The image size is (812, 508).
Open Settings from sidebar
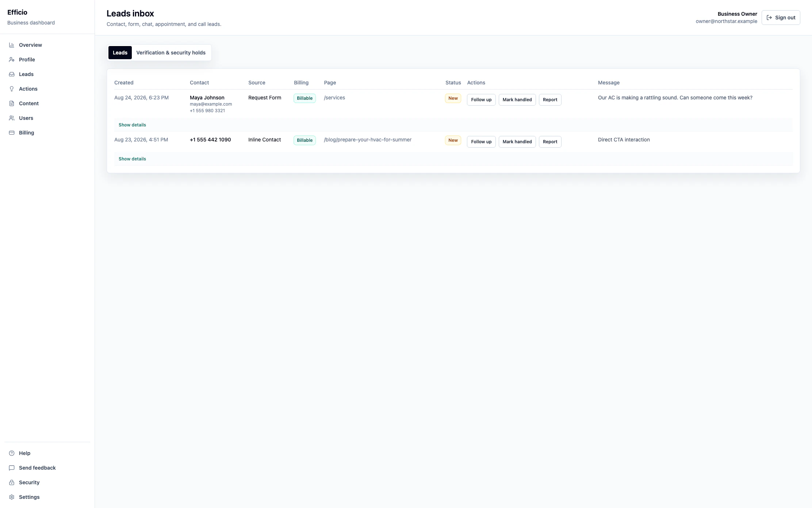pyautogui.click(x=47, y=497)
